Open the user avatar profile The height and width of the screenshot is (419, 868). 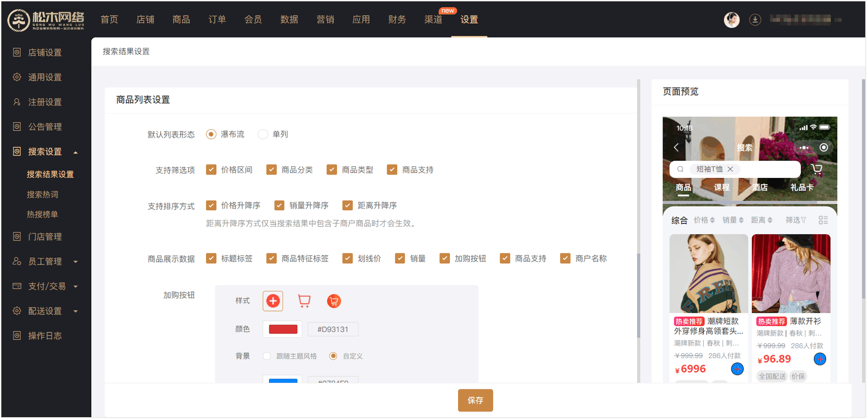click(x=731, y=20)
